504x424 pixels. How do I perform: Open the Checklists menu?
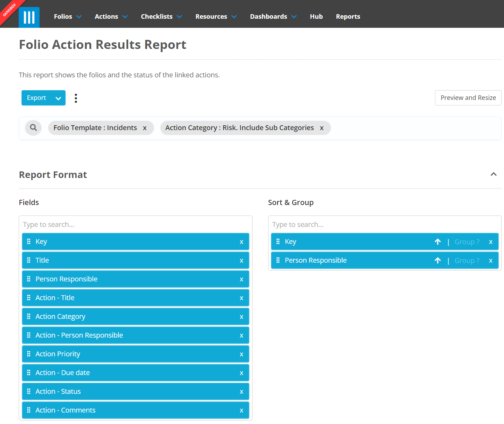point(161,17)
